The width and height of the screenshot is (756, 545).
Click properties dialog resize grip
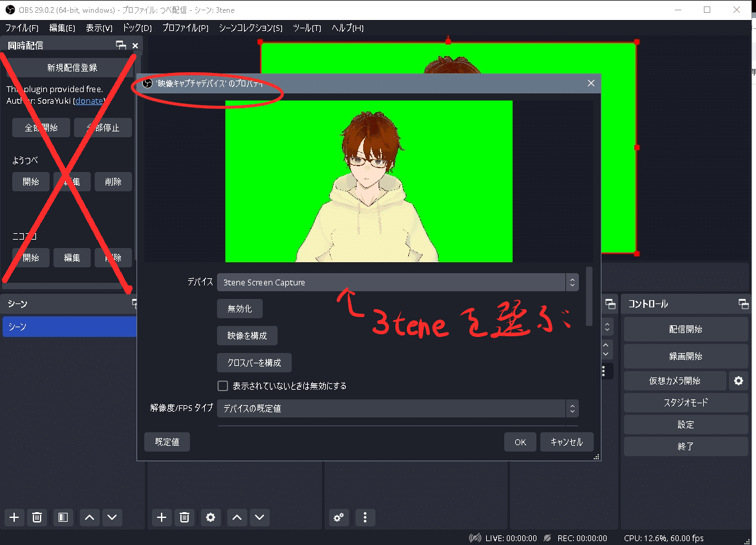coord(596,457)
